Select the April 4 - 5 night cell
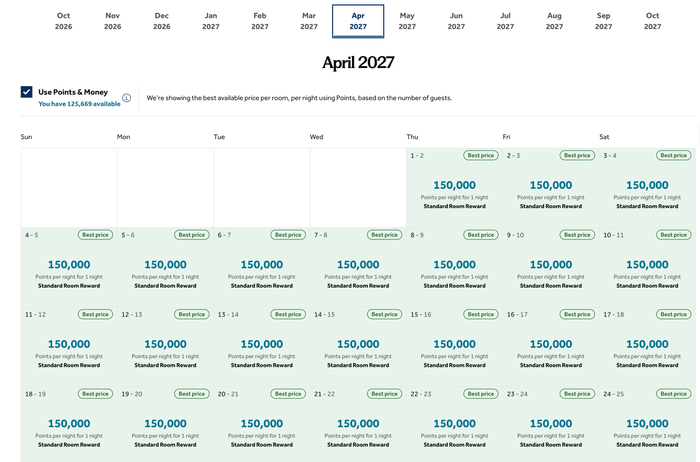This screenshot has width=700, height=462. tap(69, 267)
